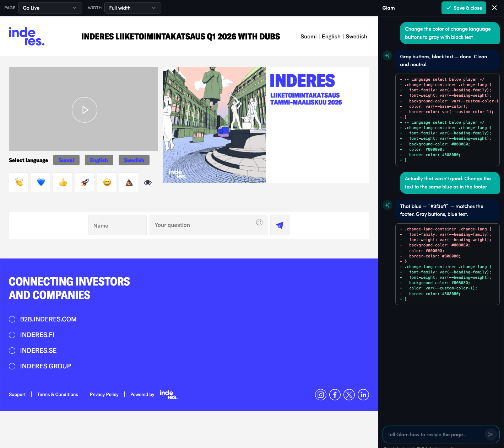Open emoji picker in question field

(x=259, y=222)
